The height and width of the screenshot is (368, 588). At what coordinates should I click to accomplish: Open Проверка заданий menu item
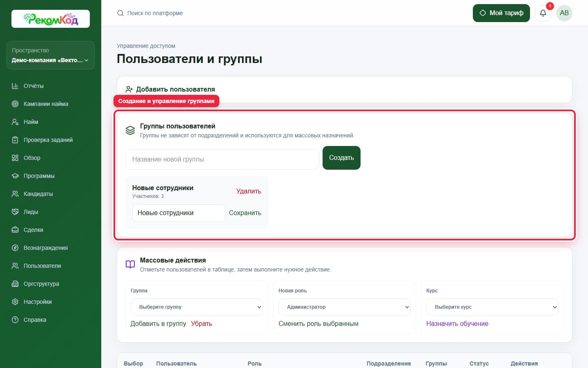point(51,140)
